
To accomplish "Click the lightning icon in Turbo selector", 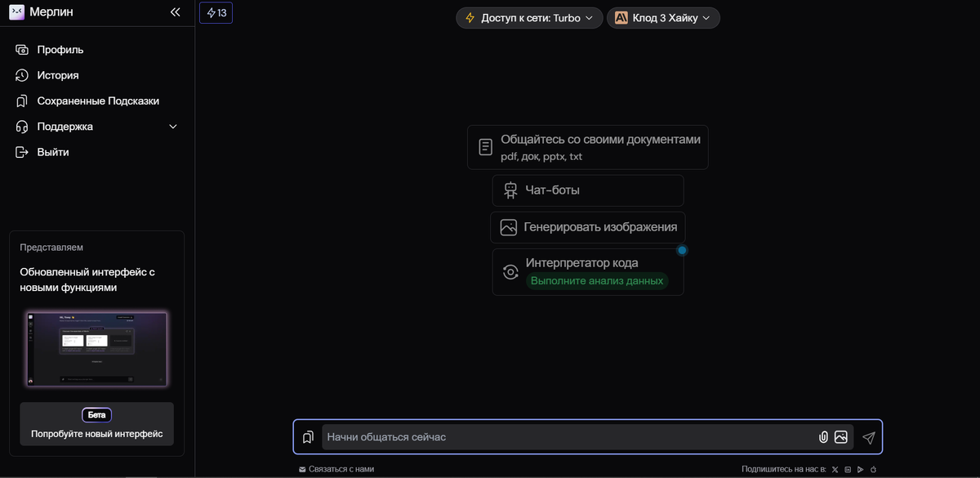I will [470, 18].
